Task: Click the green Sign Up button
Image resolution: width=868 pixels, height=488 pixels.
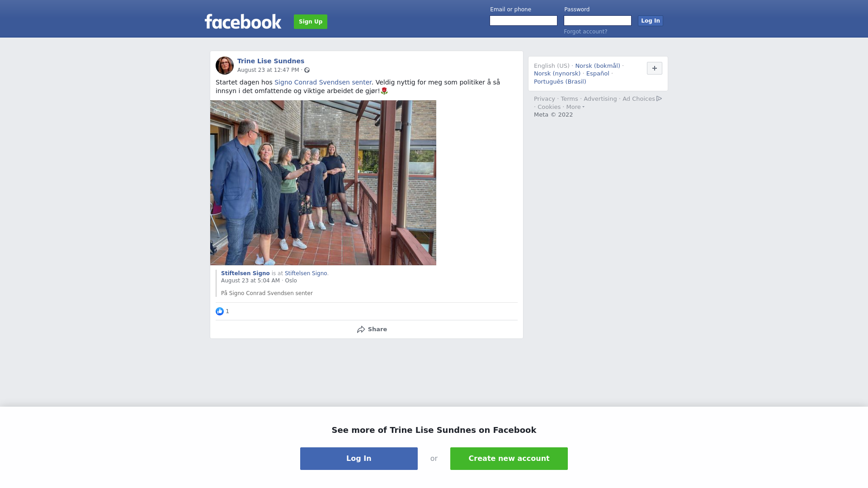Action: pyautogui.click(x=311, y=22)
